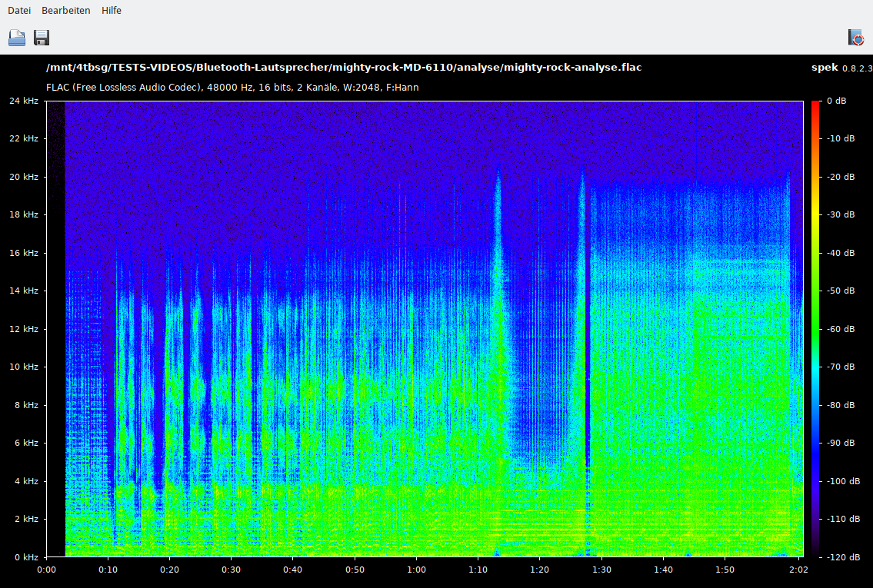Click the 0 kHz frequency label
873x588 pixels.
[26, 557]
